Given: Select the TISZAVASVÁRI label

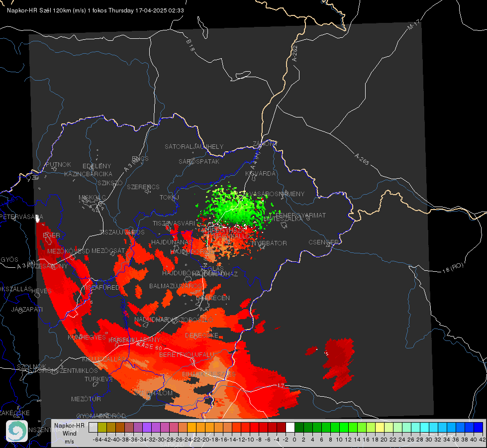Looking at the screenshot, I should point(174,223).
